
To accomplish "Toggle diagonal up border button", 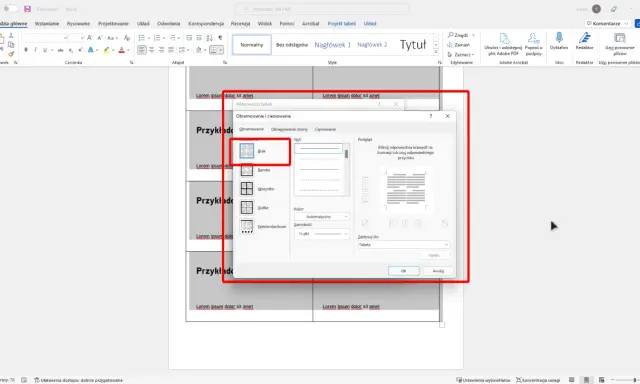I will (365, 223).
